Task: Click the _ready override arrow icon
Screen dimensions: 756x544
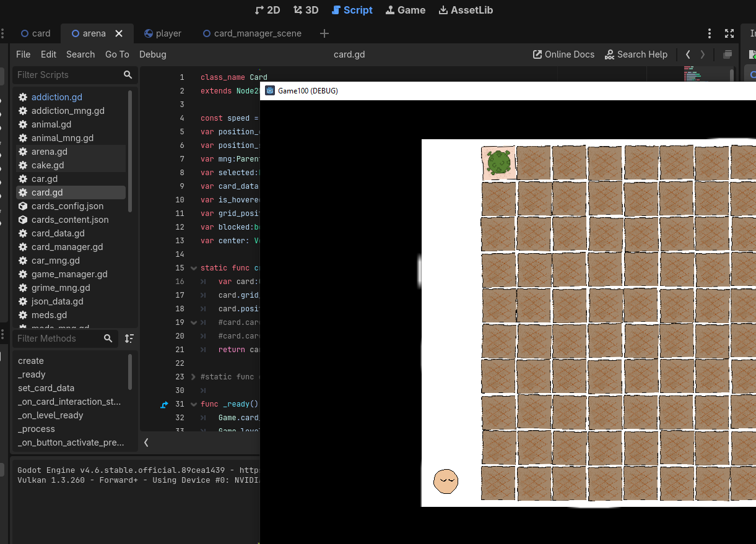Action: [x=164, y=404]
